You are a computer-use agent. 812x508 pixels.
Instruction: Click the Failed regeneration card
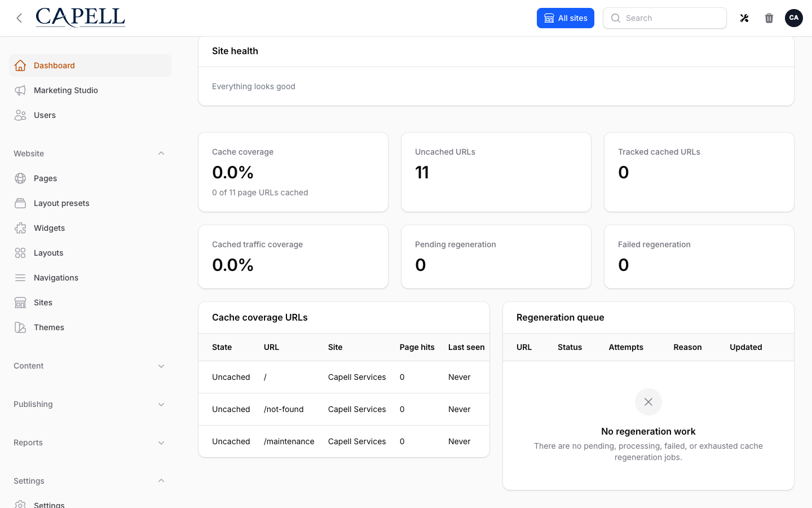pos(699,257)
